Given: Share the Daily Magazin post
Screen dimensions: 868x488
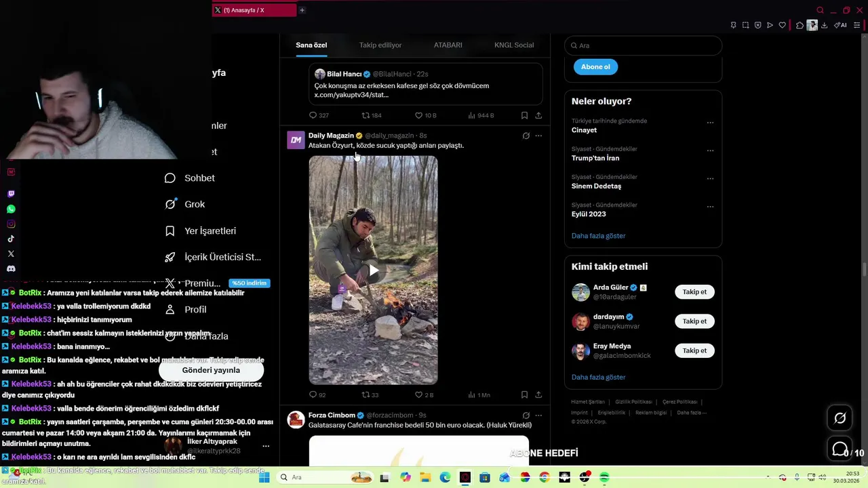Looking at the screenshot, I should click(538, 394).
